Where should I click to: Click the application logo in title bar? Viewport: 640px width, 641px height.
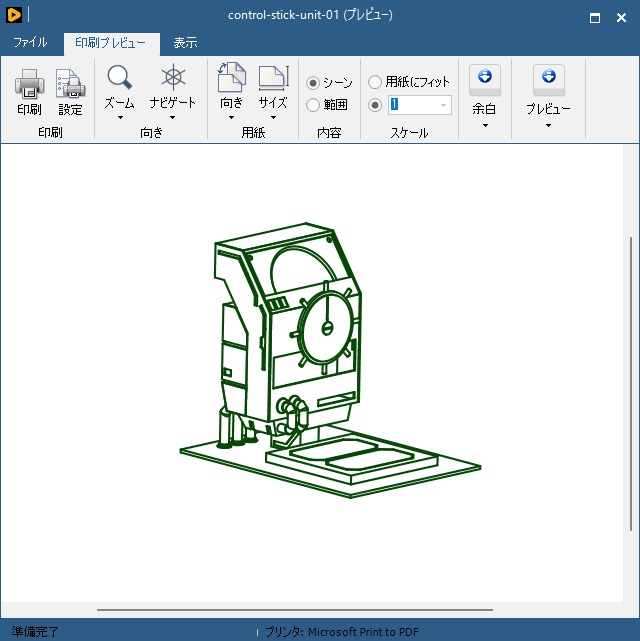coord(13,15)
